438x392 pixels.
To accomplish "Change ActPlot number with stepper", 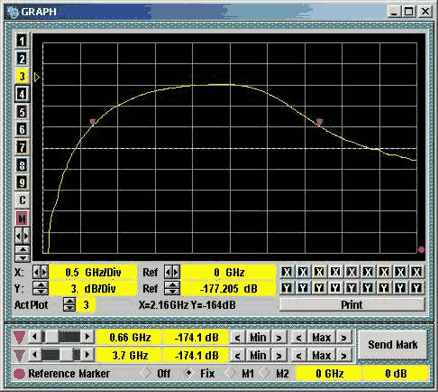I will pos(69,305).
